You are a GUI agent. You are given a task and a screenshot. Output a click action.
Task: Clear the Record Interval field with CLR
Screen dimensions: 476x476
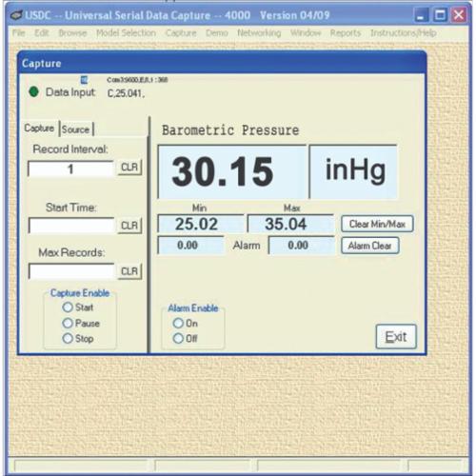coord(129,168)
